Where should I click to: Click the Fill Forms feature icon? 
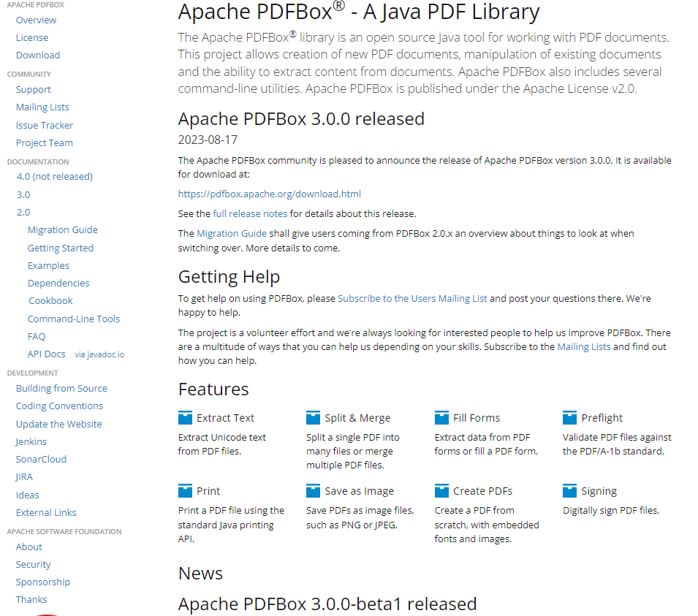click(441, 418)
